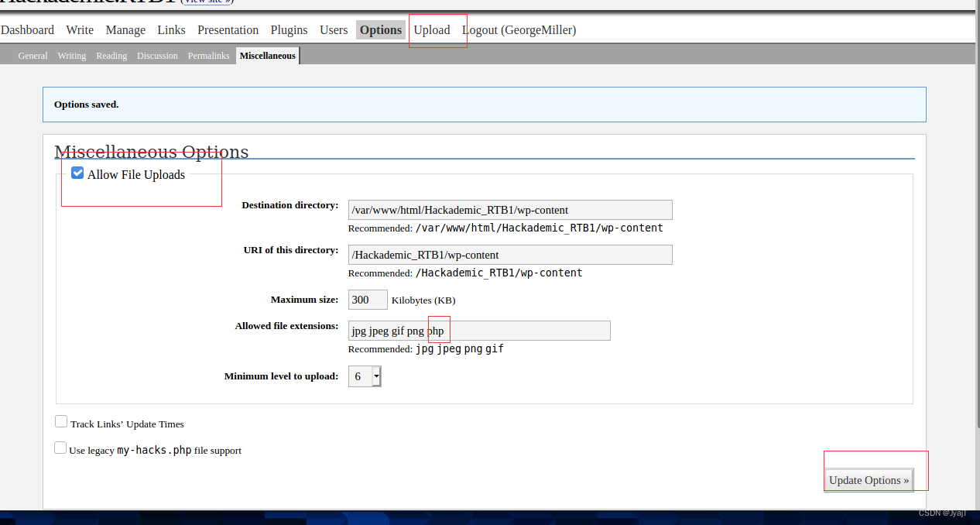The width and height of the screenshot is (980, 525).
Task: Switch to the General options tab
Action: [33, 55]
